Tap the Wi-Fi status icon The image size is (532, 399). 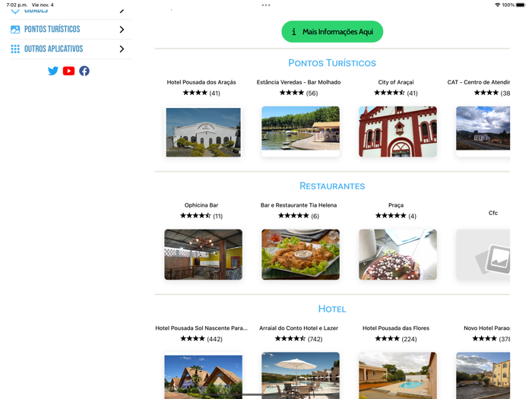497,5
